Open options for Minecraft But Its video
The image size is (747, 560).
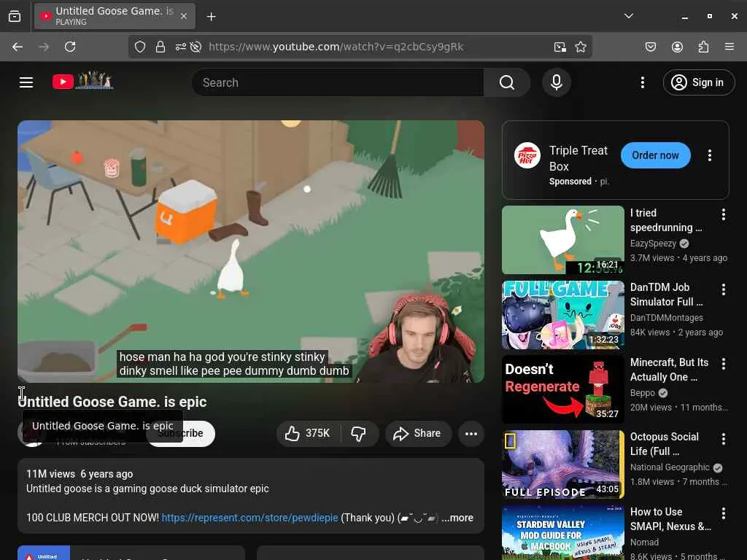[723, 364]
